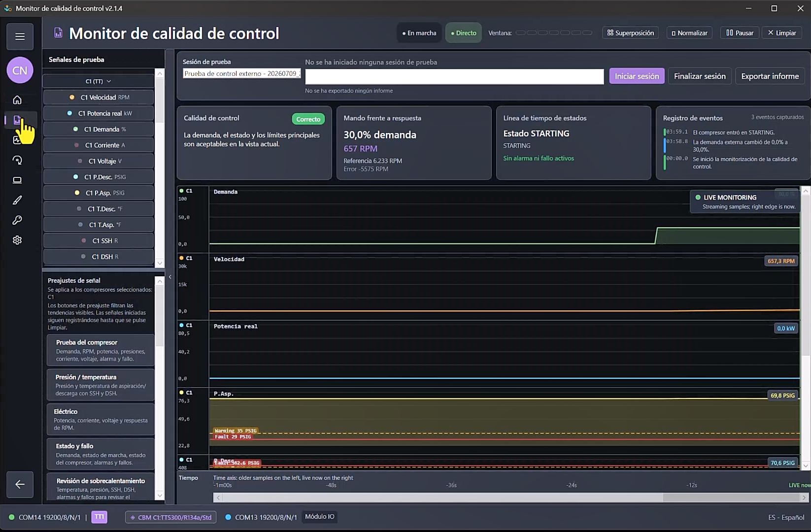
Task: Go to the Home sidebar icon
Action: coord(17,100)
